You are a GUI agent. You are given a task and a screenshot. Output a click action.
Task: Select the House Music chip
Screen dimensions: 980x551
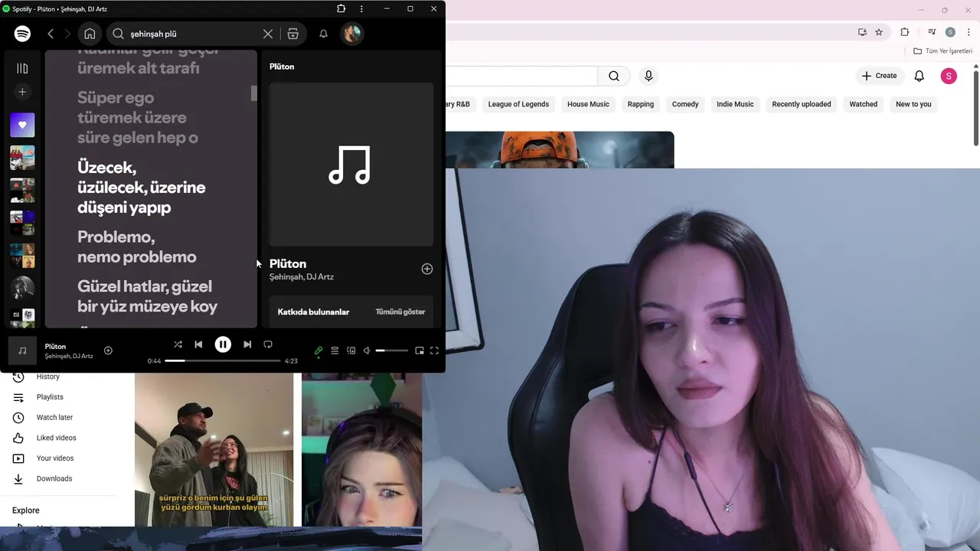[588, 104]
